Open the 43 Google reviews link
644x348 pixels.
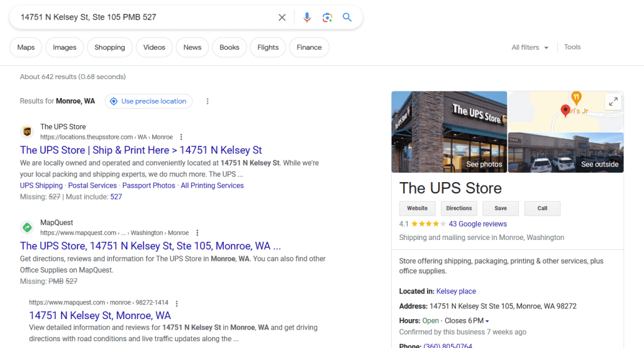pos(477,224)
